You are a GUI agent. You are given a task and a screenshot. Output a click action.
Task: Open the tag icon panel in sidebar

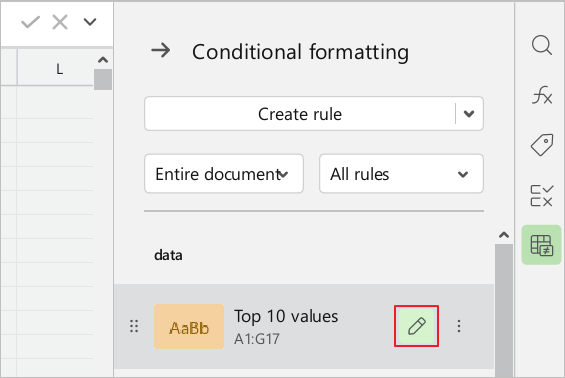[x=542, y=145]
